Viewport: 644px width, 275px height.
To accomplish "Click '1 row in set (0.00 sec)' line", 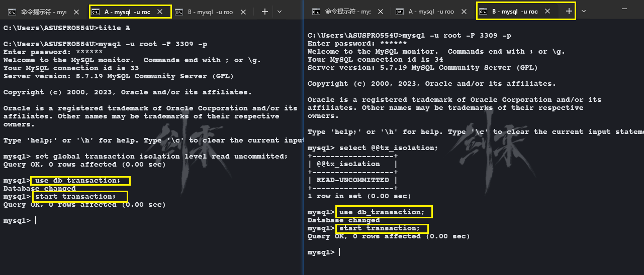I will pos(359,196).
